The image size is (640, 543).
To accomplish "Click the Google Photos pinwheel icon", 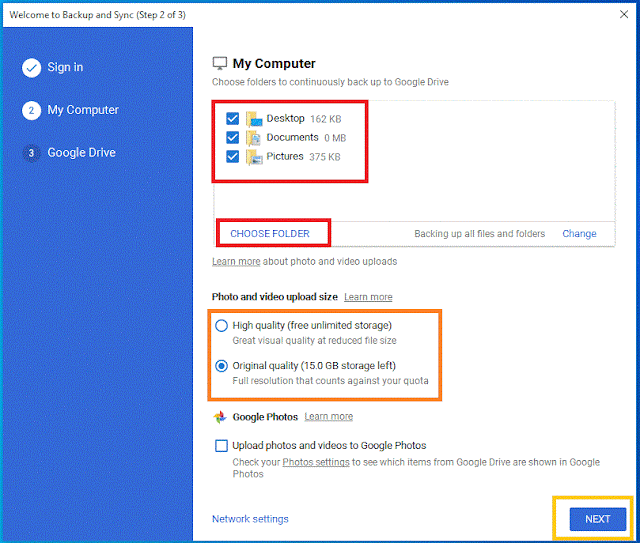I will click(220, 417).
